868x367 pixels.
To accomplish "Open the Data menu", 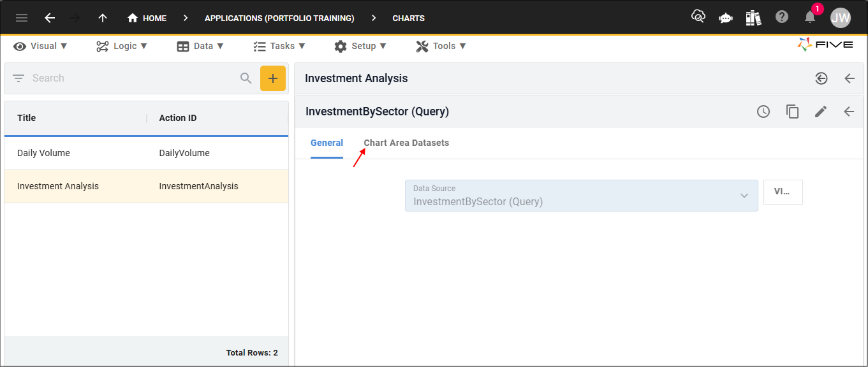I will (x=200, y=46).
